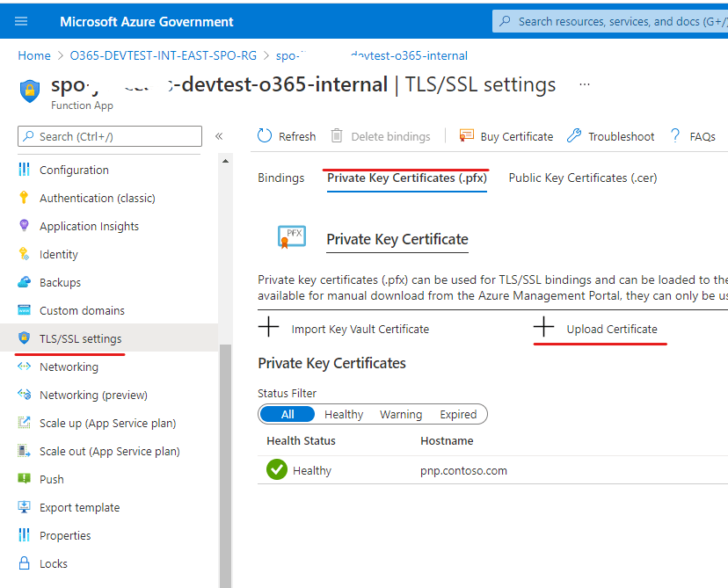Image resolution: width=728 pixels, height=588 pixels.
Task: Open Troubleshoot wrench tool
Action: (574, 136)
